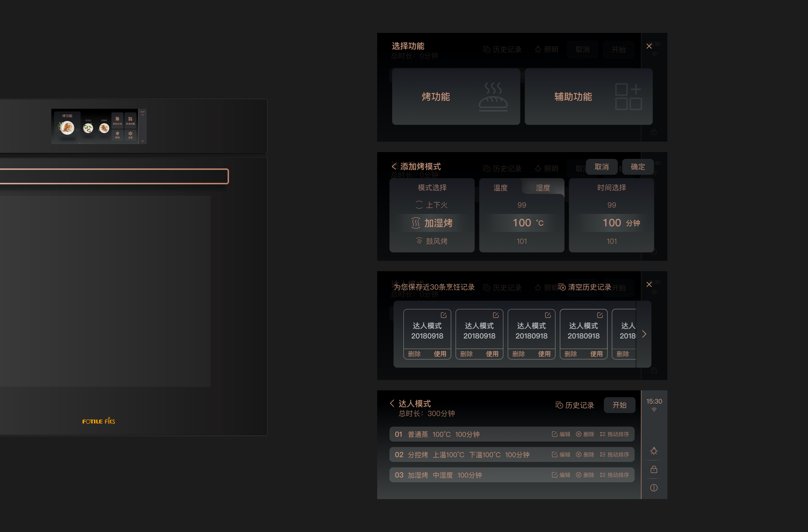Open the 脱脂烤 dish thumbnail
This screenshot has height=532, width=808.
coord(104,127)
